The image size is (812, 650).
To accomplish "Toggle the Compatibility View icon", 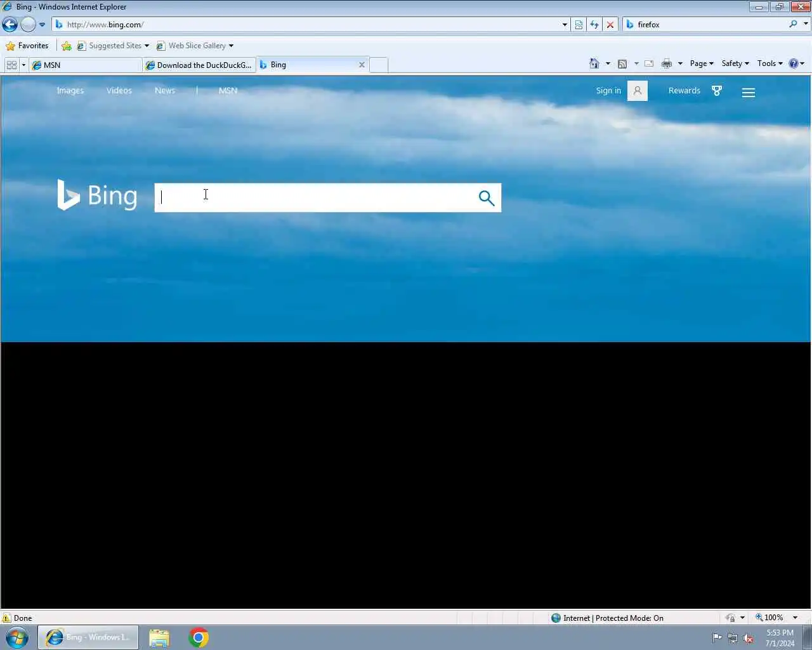I will click(x=579, y=25).
